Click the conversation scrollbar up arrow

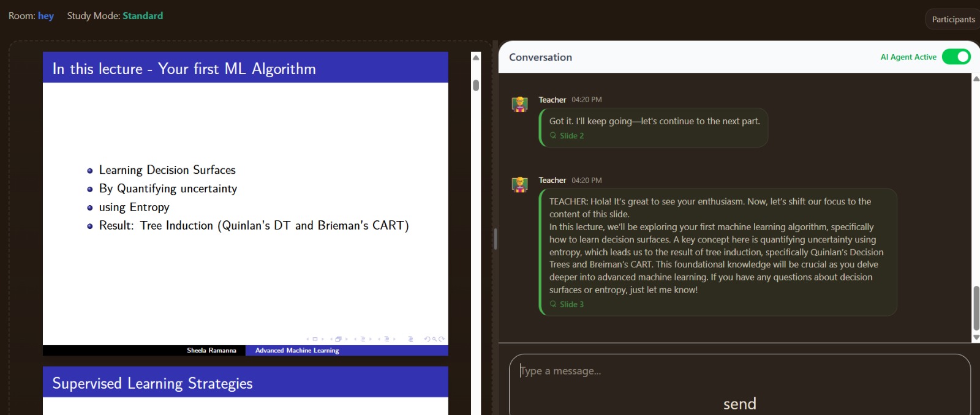tap(976, 78)
